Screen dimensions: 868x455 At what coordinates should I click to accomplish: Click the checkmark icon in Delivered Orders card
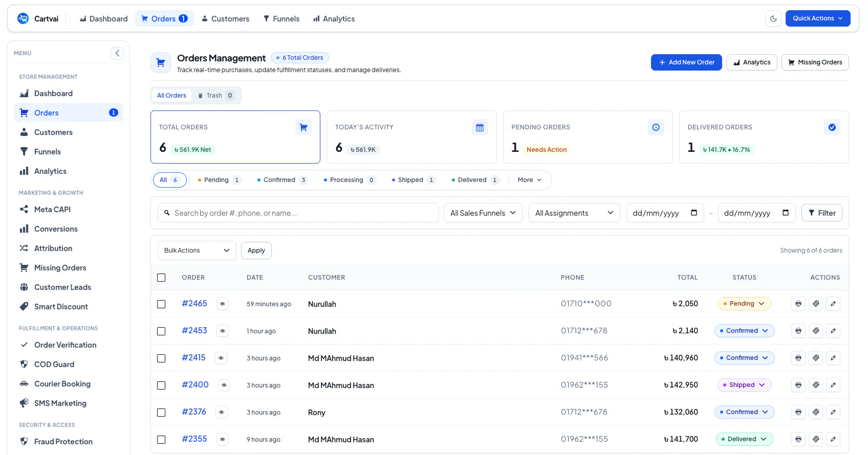point(832,127)
